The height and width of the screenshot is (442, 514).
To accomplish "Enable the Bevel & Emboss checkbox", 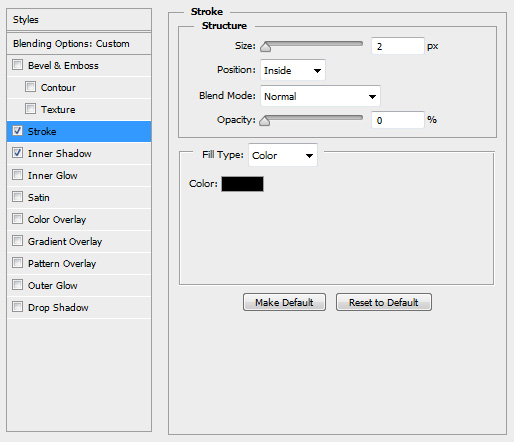I will 17,65.
